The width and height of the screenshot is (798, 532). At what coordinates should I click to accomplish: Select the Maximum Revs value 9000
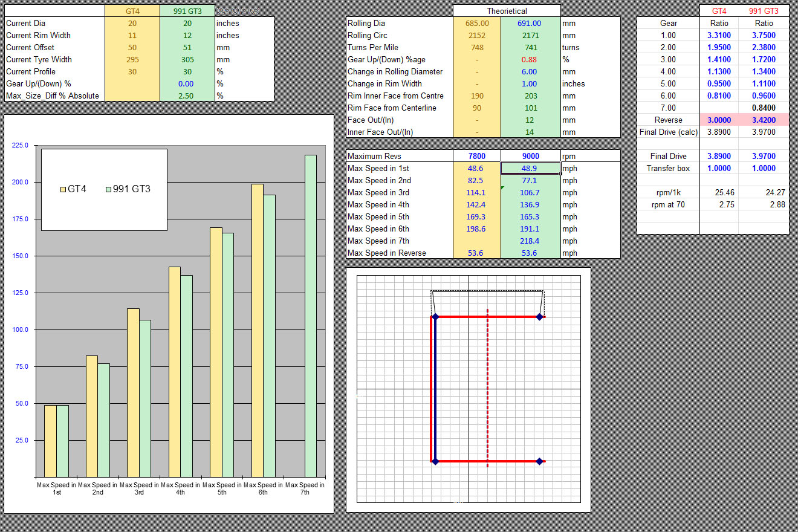[531, 157]
